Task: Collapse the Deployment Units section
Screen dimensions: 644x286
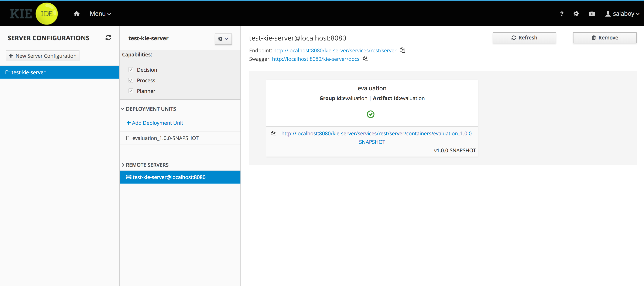Action: click(x=123, y=109)
